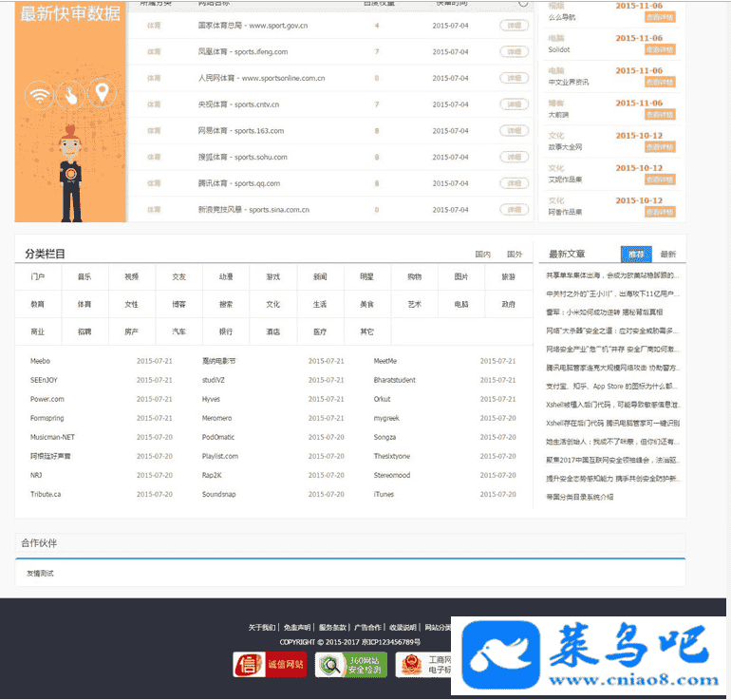Viewport: 731px width, 700px height.
Task: Switch to the 最新 articles tab
Action: coord(668,255)
